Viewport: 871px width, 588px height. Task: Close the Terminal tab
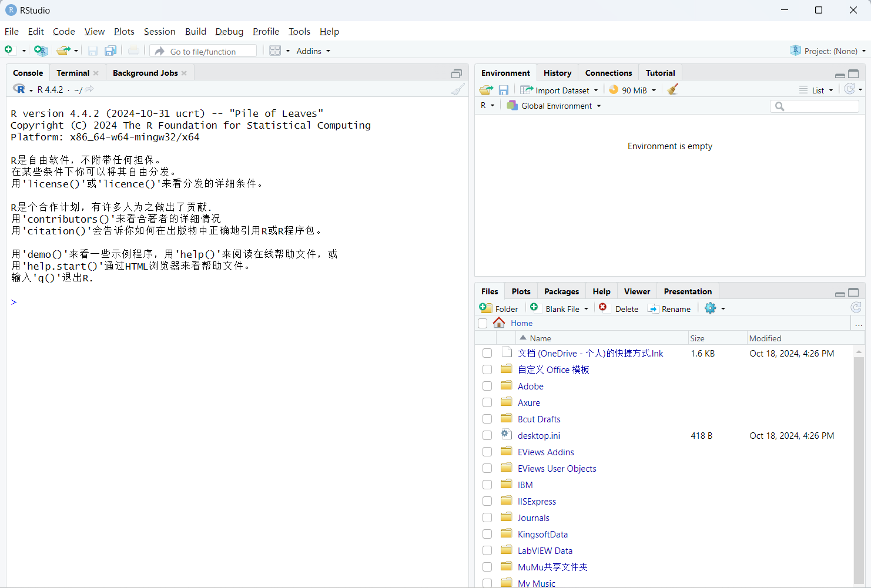(x=96, y=73)
